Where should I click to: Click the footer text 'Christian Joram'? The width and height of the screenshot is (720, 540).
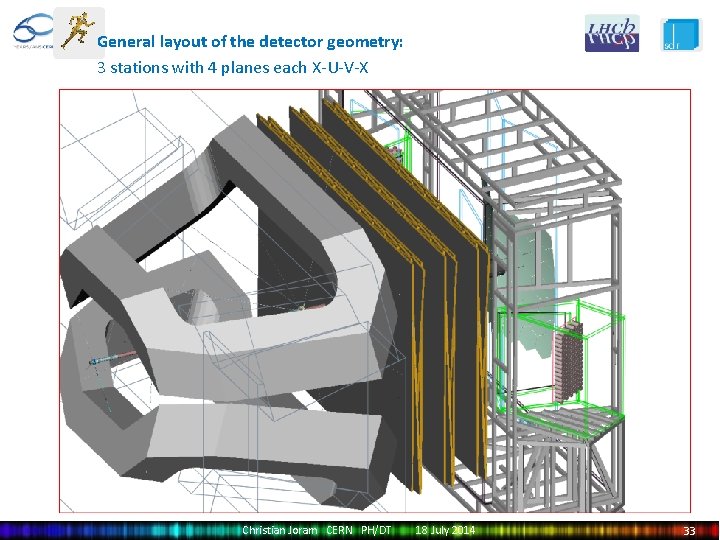(x=280, y=530)
